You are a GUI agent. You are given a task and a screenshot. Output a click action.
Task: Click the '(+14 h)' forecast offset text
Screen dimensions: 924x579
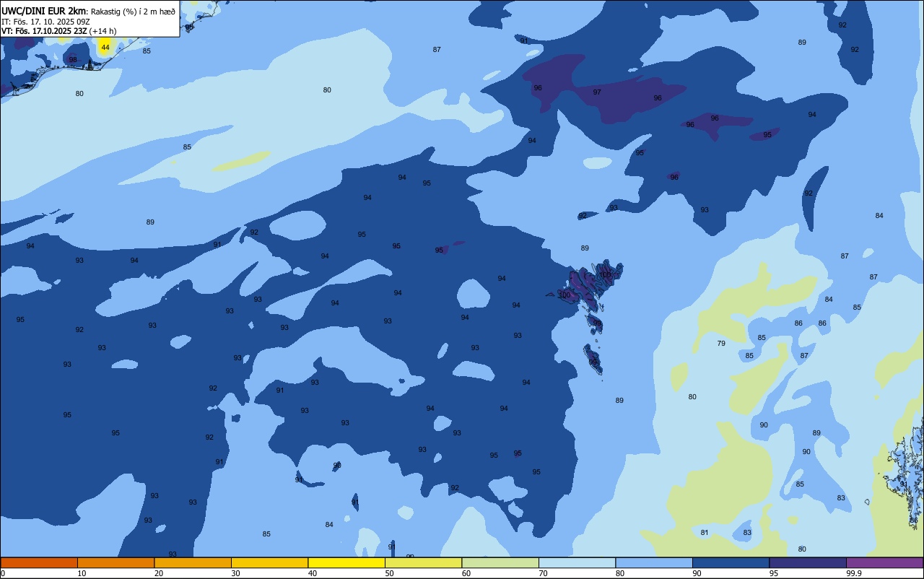pyautogui.click(x=103, y=30)
